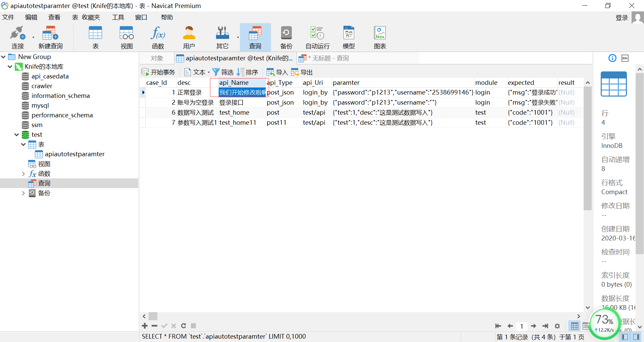
Task: Collapse the New Group tree node
Action: tap(3, 57)
